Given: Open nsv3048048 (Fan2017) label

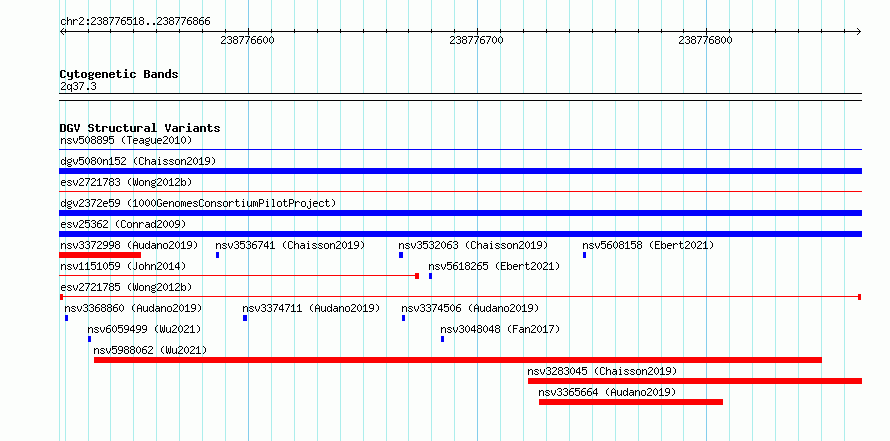Looking at the screenshot, I should (x=500, y=329).
